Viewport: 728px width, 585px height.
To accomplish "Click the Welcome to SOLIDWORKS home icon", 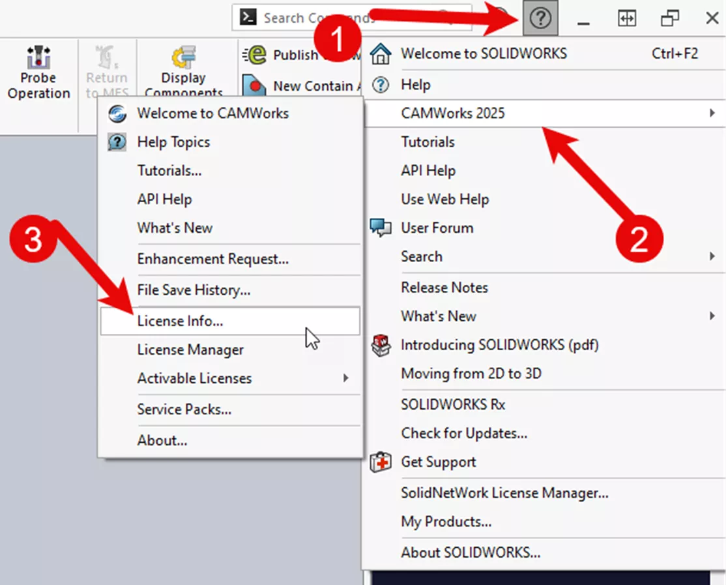I will point(380,54).
